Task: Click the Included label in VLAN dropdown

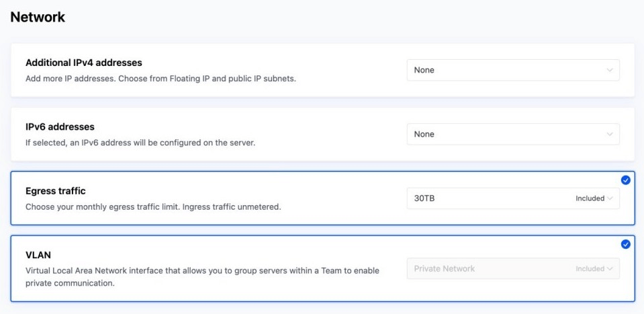Action: pyautogui.click(x=590, y=269)
